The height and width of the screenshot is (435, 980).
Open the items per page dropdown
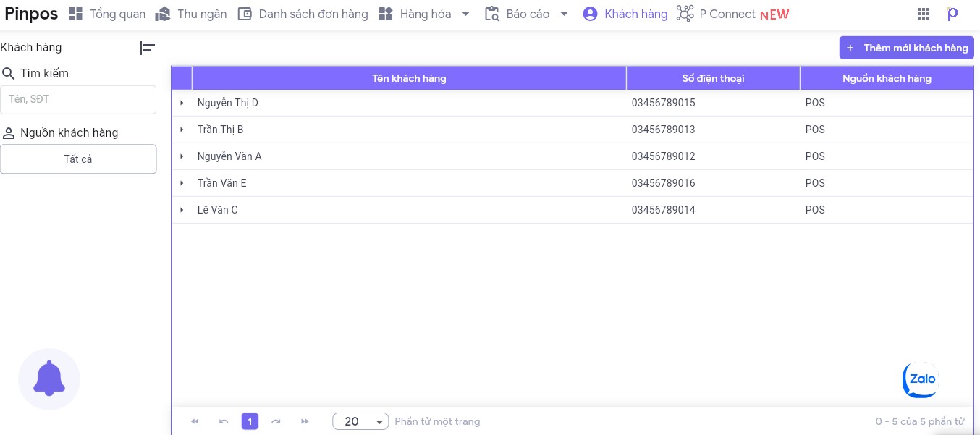point(360,421)
